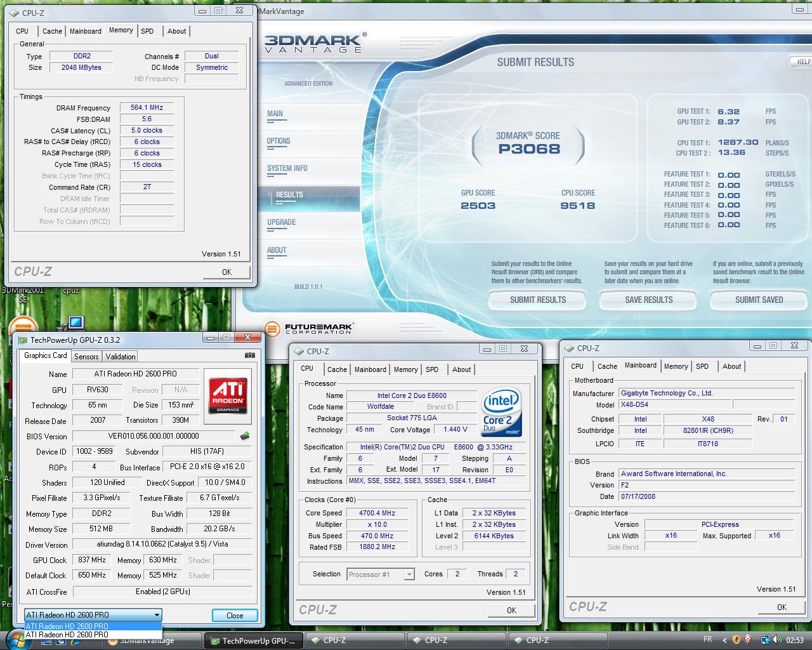The height and width of the screenshot is (650, 812).
Task: Select RESULTS in 3DMark Vantage menu
Action: point(289,196)
